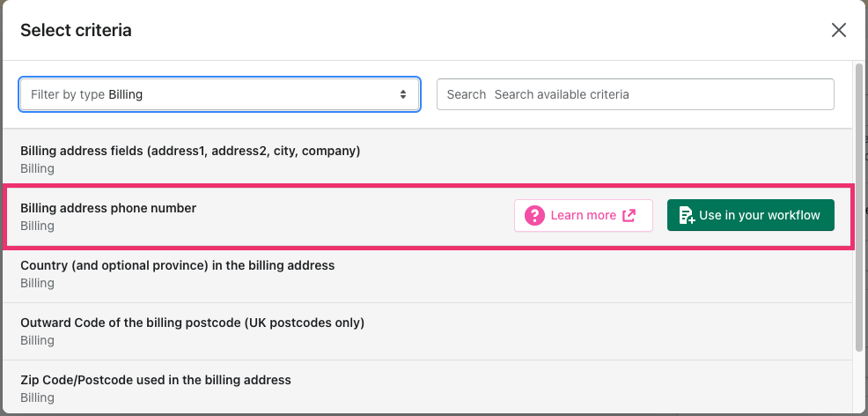The image size is (868, 416).
Task: Close the Select criteria dialog
Action: coord(839,30)
